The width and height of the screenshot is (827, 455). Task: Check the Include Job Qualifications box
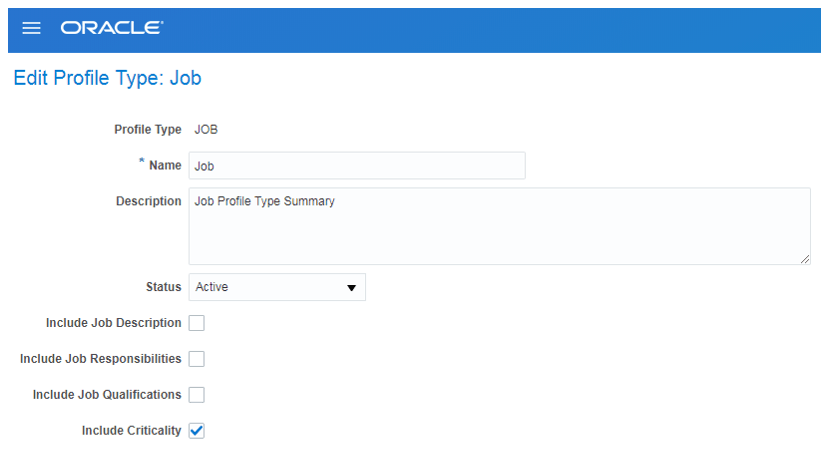tap(197, 394)
